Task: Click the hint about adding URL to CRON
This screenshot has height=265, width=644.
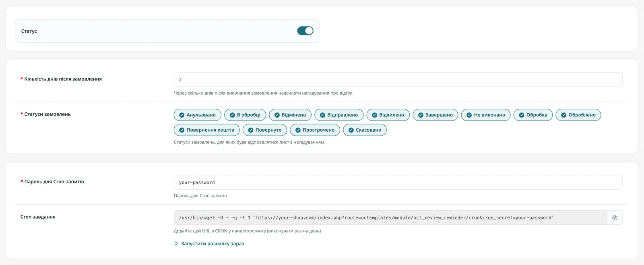Action: 248,231
